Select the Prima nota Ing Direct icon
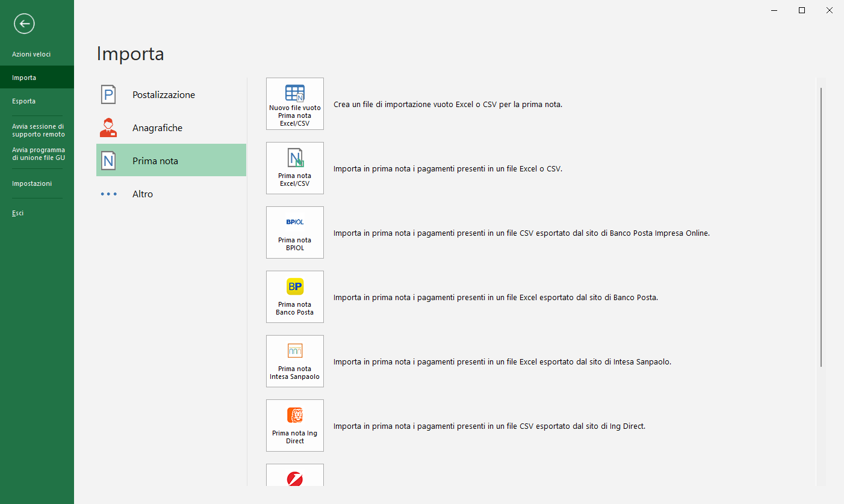This screenshot has height=504, width=844. click(295, 425)
